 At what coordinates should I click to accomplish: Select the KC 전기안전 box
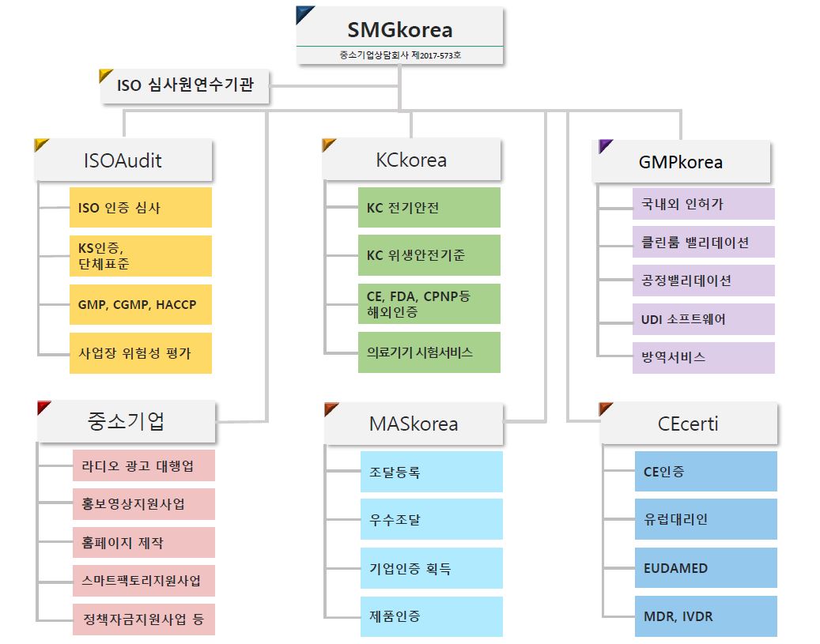click(429, 208)
